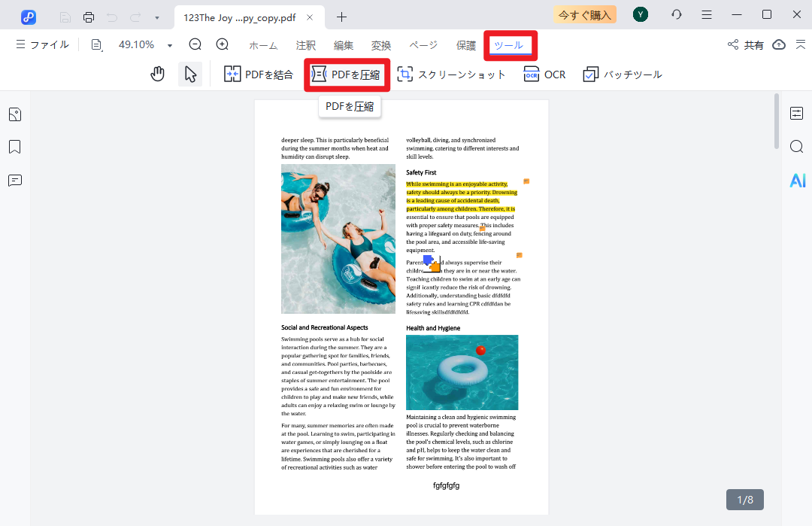
Task: Select the arrow cursor tool
Action: click(x=190, y=74)
